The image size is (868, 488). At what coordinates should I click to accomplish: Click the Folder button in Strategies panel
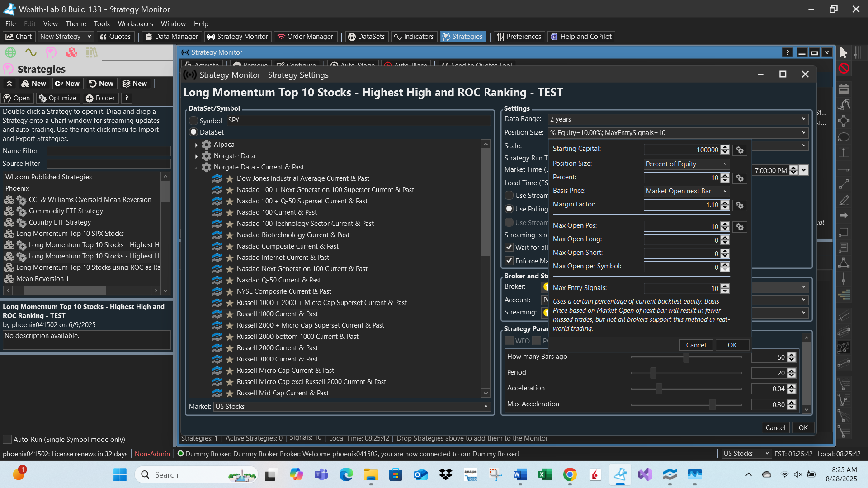100,98
